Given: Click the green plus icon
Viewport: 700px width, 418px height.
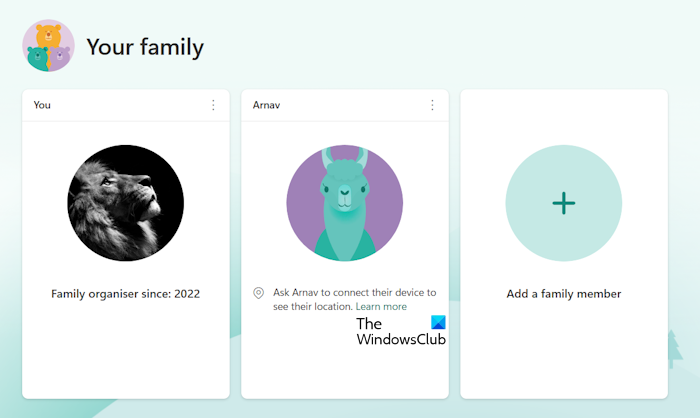Looking at the screenshot, I should (563, 203).
